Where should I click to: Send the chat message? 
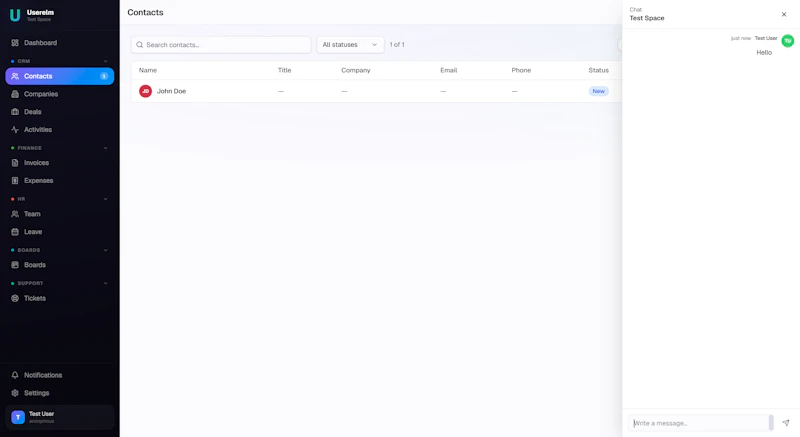point(786,423)
